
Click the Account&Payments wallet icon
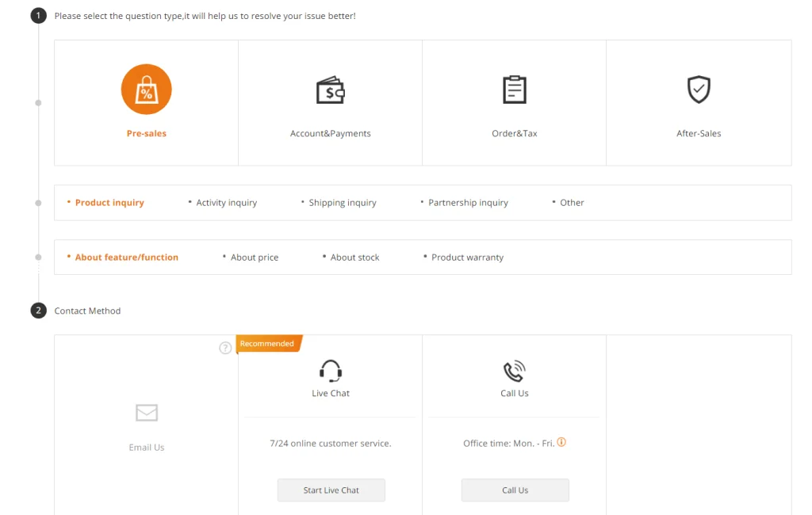pyautogui.click(x=330, y=90)
